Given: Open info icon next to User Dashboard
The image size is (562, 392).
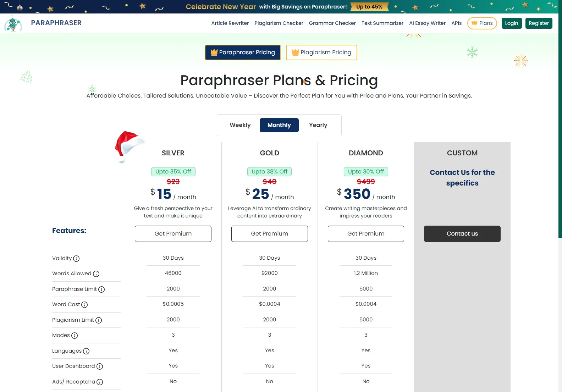Looking at the screenshot, I should point(100,366).
